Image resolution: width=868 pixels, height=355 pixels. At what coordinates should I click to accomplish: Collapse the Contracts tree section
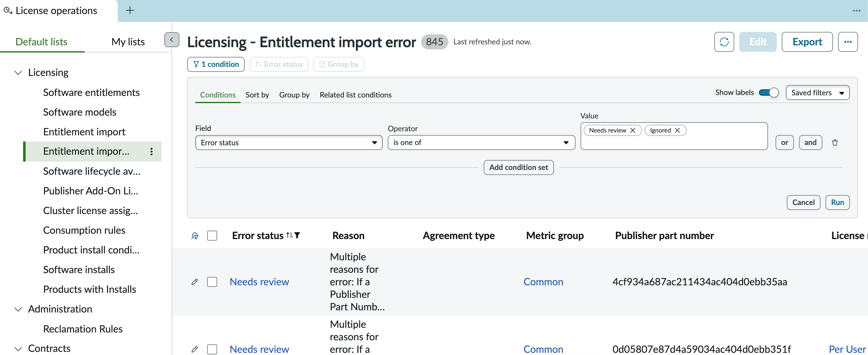click(x=18, y=349)
